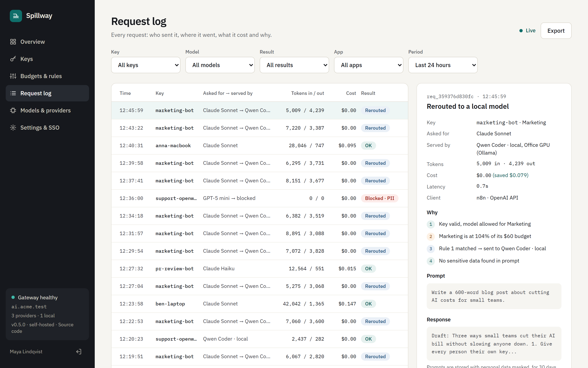This screenshot has width=588, height=368.
Task: Toggle the Live indicator
Action: [527, 31]
